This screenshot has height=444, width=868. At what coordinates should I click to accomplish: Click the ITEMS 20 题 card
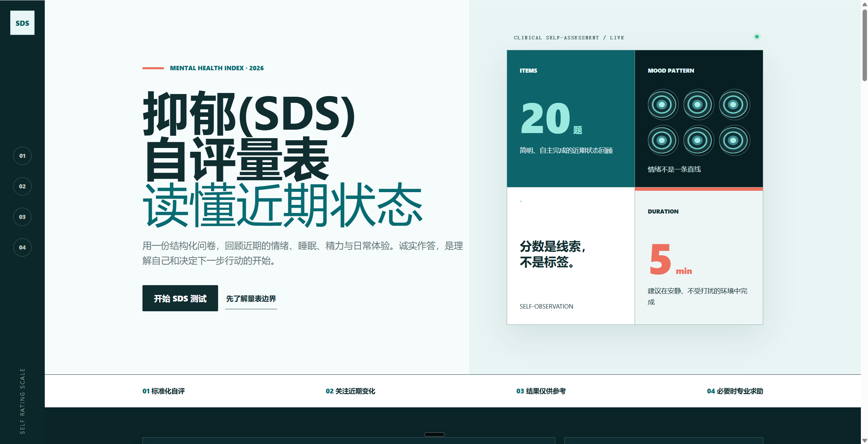tap(571, 119)
